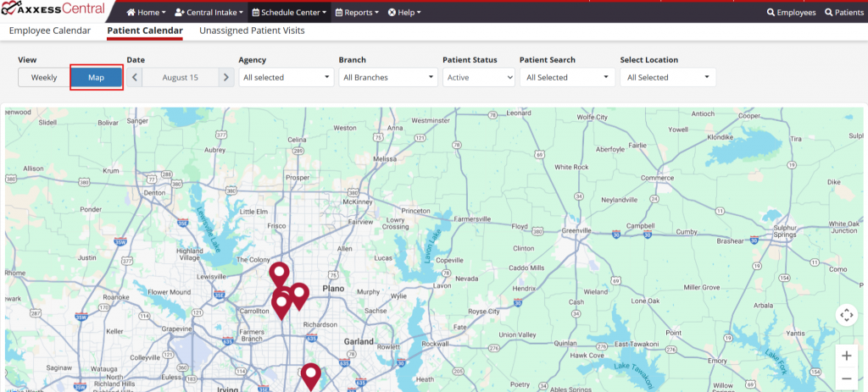Click the map pin south of Garland
This screenshot has width=868, height=392.
[x=311, y=376]
